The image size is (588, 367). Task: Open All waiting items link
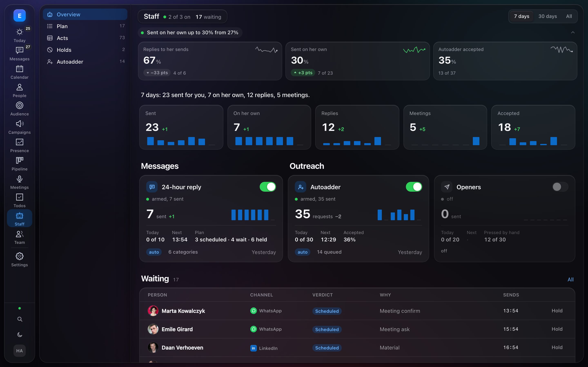point(570,279)
